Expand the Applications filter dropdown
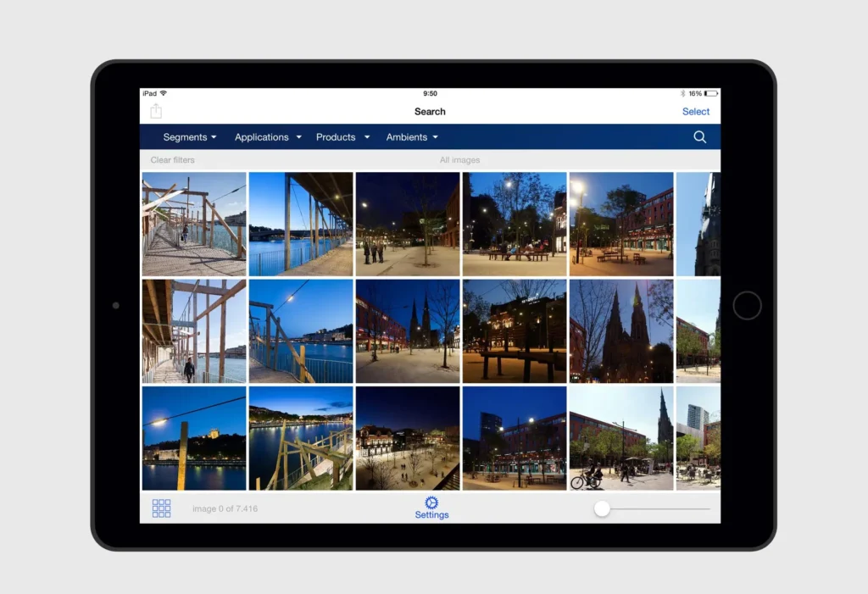 pos(268,136)
